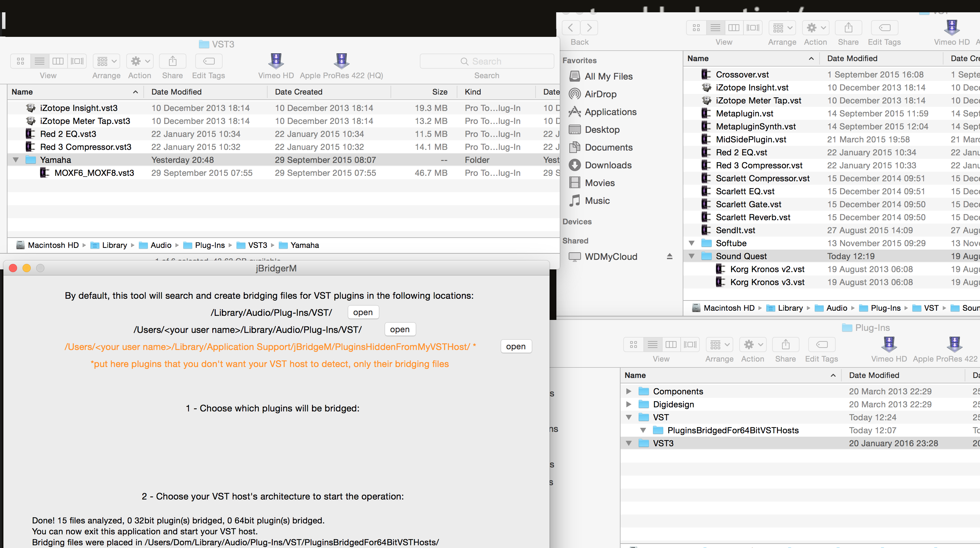The width and height of the screenshot is (980, 548).
Task: Click Vimeo HD icon in VST3 window toolbar
Action: (276, 60)
